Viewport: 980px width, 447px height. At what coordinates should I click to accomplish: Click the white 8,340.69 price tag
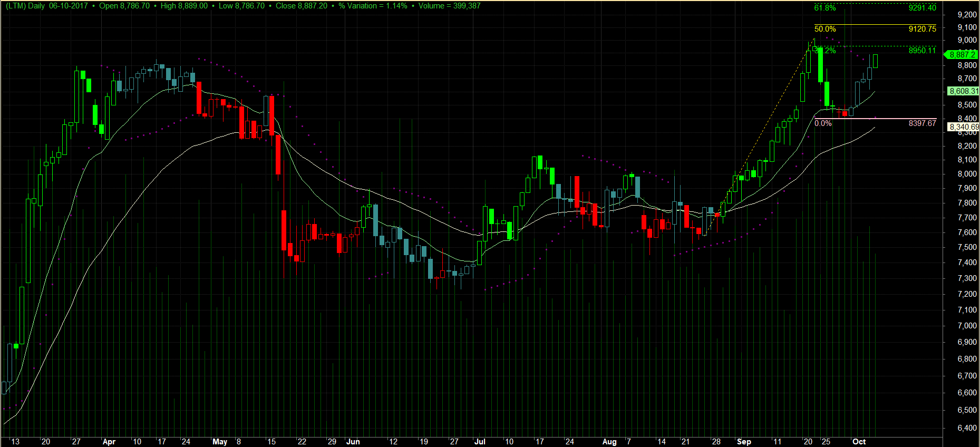(x=964, y=127)
